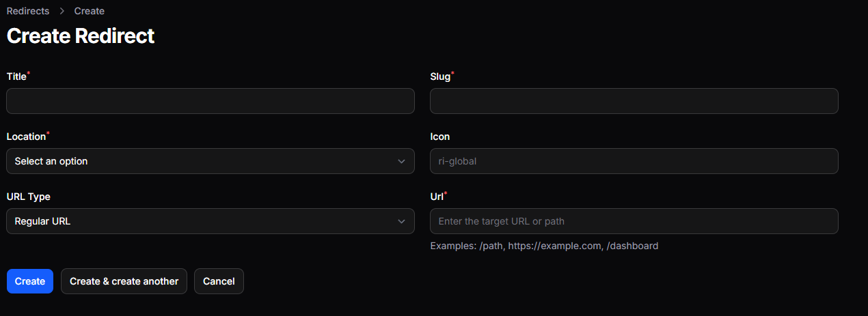The image size is (868, 316).
Task: Click the Icon field label
Action: point(439,137)
